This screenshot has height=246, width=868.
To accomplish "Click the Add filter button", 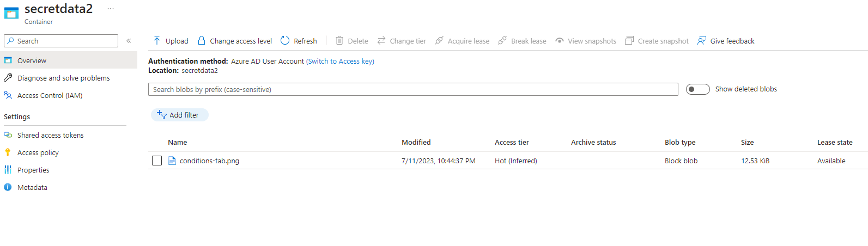I will [x=180, y=115].
